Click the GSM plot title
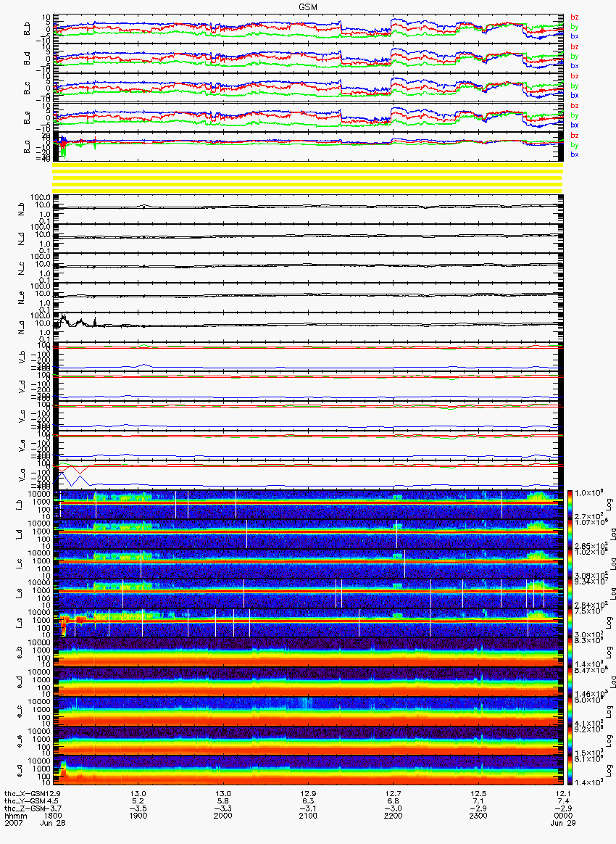 point(308,7)
